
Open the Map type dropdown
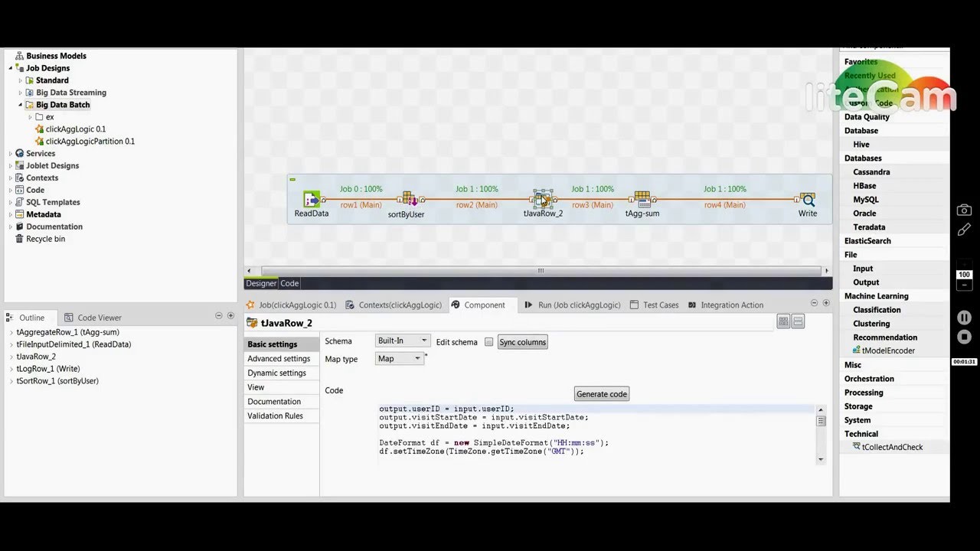pos(399,359)
